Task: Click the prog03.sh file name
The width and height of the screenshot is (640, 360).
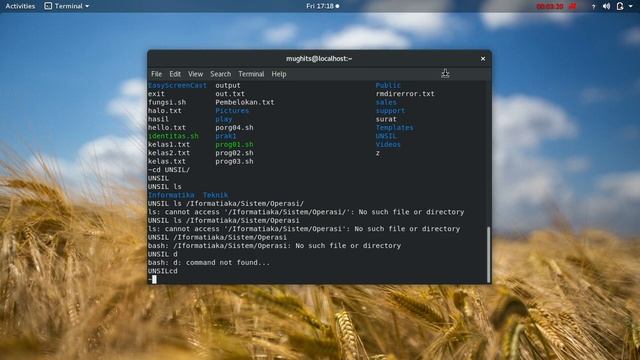Action: 234,162
